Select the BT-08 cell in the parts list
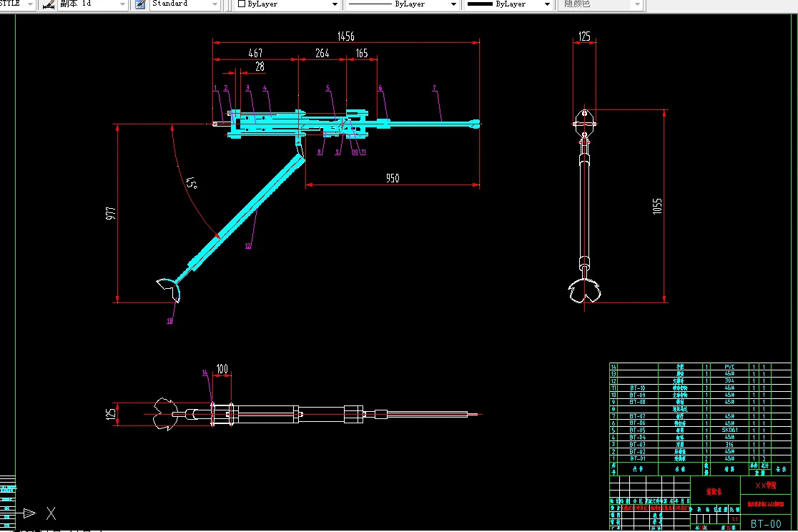 click(638, 402)
